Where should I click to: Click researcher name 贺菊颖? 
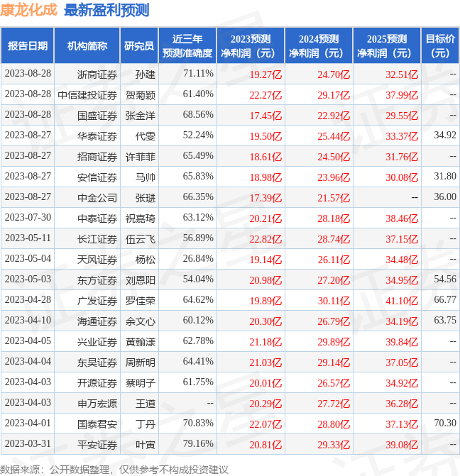pos(141,95)
